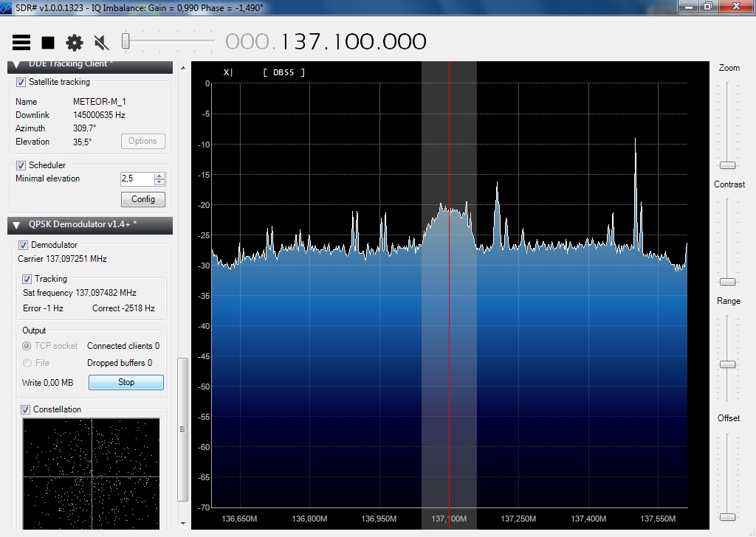Image resolution: width=756 pixels, height=537 pixels.
Task: Click the Azimuth value 309,7°
Action: (85, 128)
